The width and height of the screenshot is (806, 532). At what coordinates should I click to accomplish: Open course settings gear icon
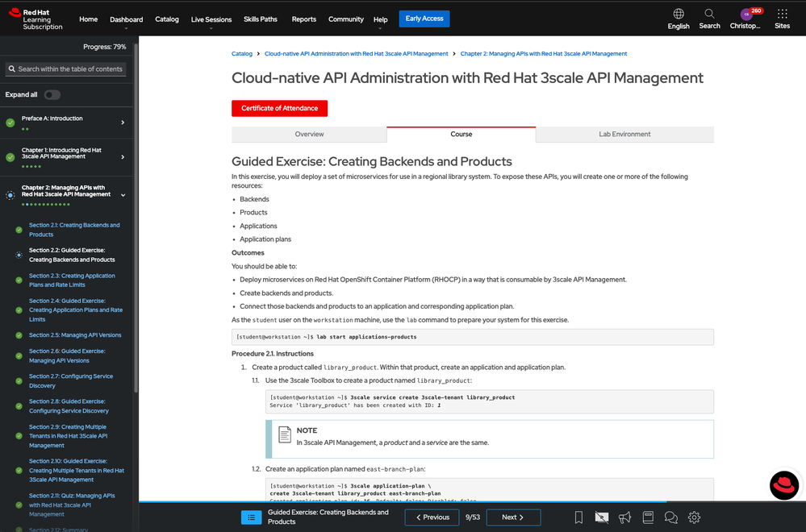point(694,517)
